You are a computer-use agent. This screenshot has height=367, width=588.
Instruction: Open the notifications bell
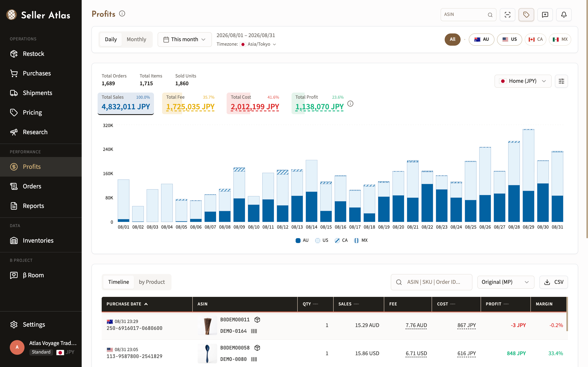[x=564, y=14]
